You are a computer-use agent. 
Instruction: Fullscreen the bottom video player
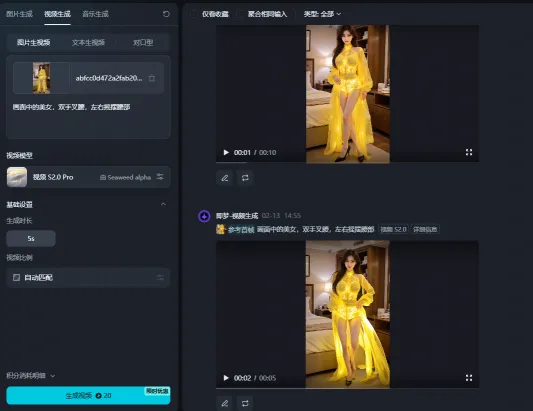[x=469, y=378]
